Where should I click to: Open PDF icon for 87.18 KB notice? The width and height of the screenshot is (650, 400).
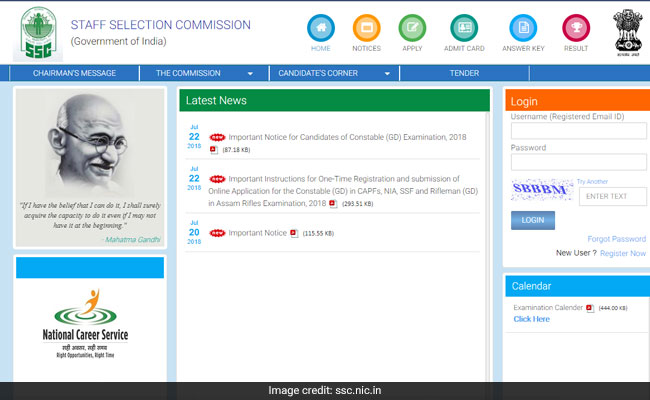pyautogui.click(x=213, y=150)
